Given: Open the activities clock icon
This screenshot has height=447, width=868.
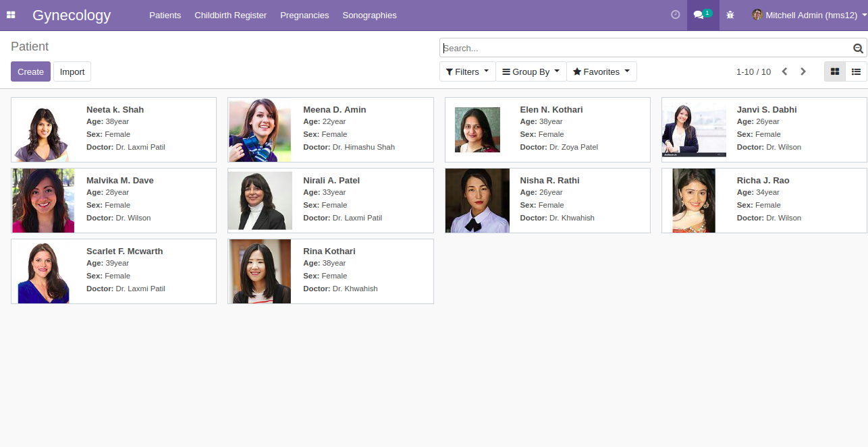Looking at the screenshot, I should pos(675,15).
